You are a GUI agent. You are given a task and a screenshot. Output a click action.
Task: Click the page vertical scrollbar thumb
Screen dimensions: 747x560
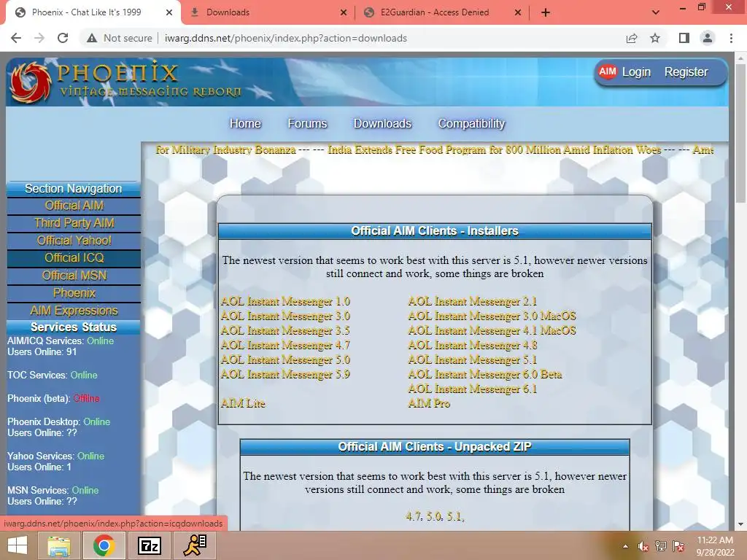(740, 133)
